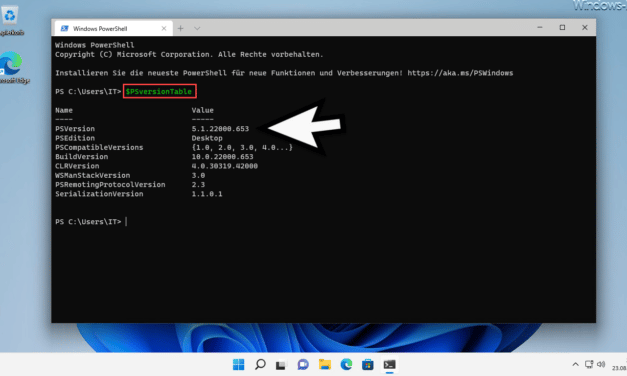This screenshot has height=376, width=627.
Task: Click the SerializationVersion value 1.1.0.1
Action: click(x=207, y=194)
